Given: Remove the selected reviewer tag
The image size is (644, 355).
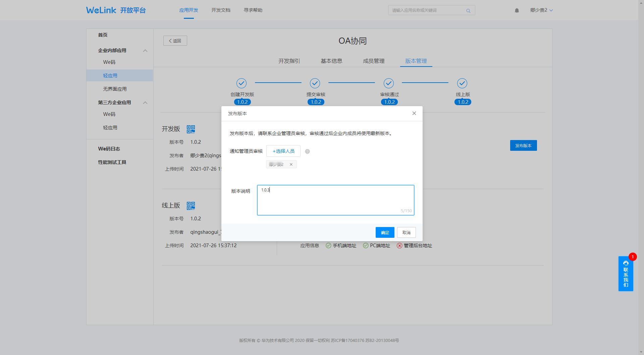Looking at the screenshot, I should point(291,164).
